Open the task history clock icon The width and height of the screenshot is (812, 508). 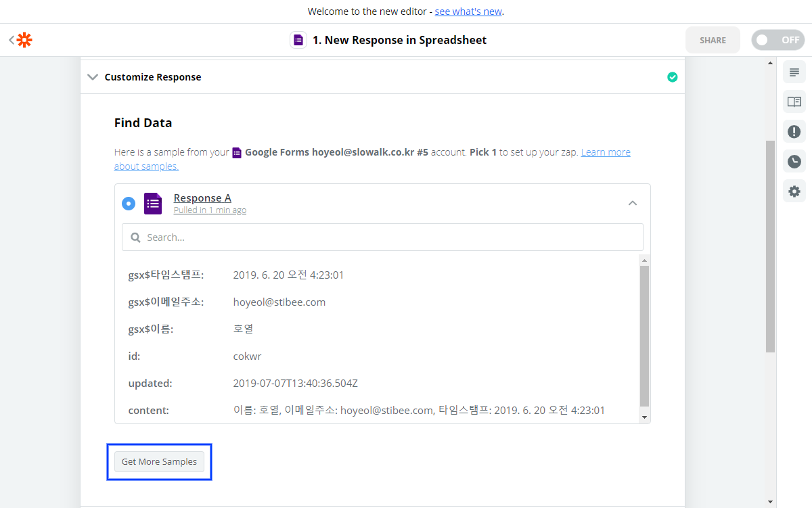[x=794, y=161]
